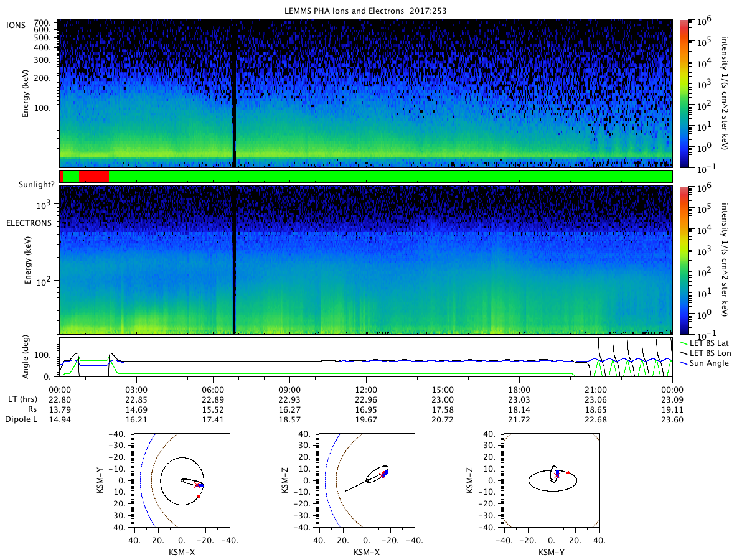This screenshot has height=560, width=747.
Task: Click the wide red segment in the Sunlight bar
Action: click(x=94, y=177)
